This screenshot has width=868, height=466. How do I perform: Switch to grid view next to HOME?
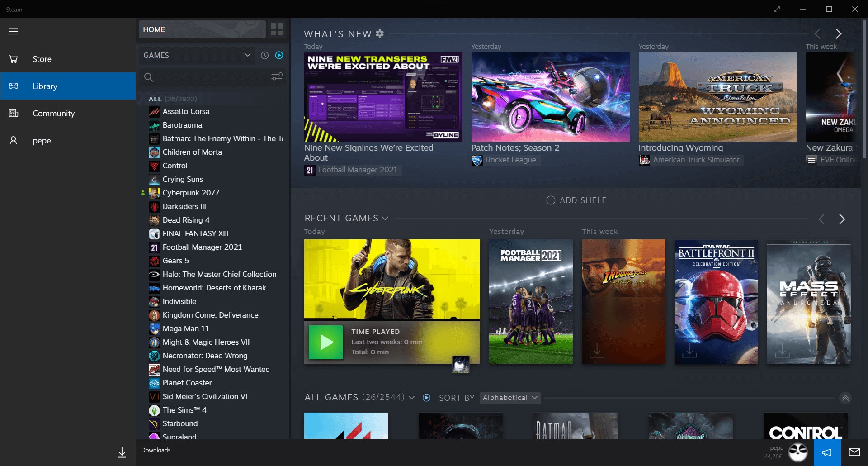277,29
